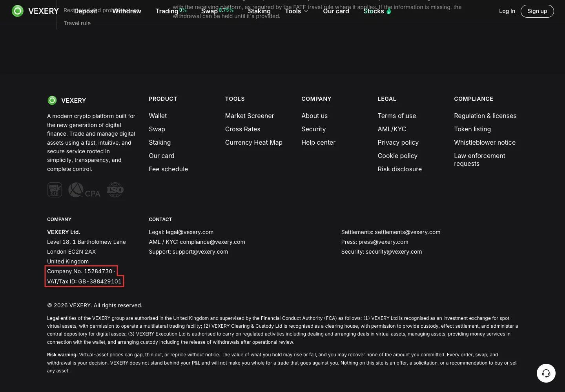Screen dimensions: 565x392
Task: Open the Cookie policy link
Action: click(397, 156)
